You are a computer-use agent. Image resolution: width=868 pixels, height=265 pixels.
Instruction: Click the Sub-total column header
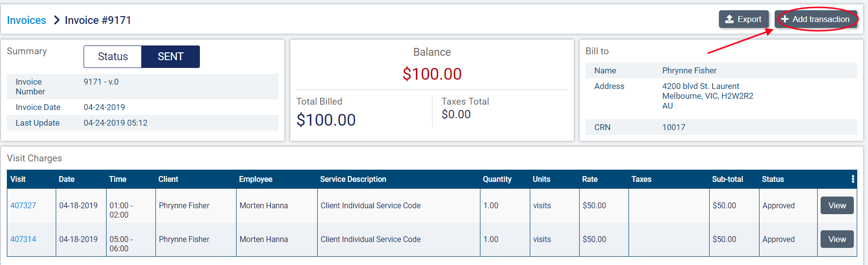[x=727, y=179]
